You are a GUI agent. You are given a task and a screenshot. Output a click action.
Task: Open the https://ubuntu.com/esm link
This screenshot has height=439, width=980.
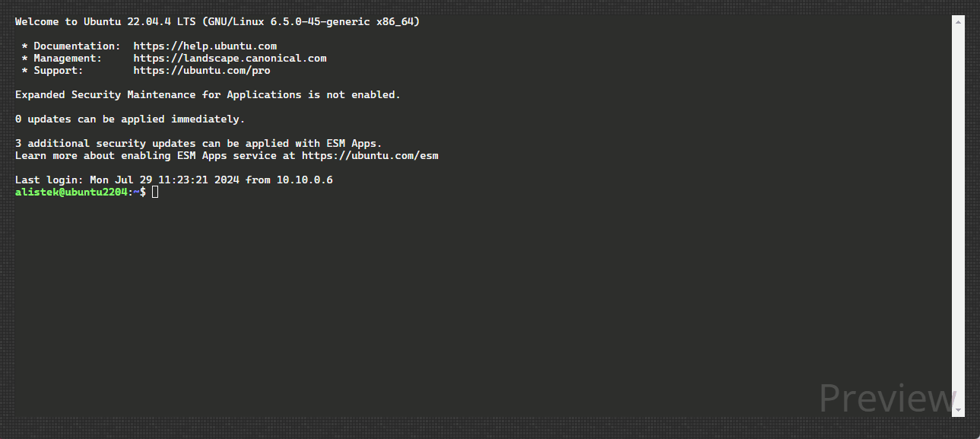point(369,156)
